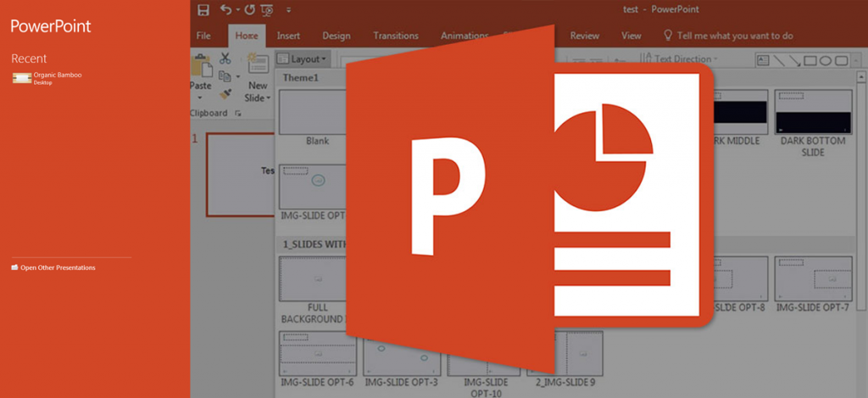Expand the New Slide dropdown
Image resolution: width=868 pixels, height=398 pixels.
pos(269,98)
